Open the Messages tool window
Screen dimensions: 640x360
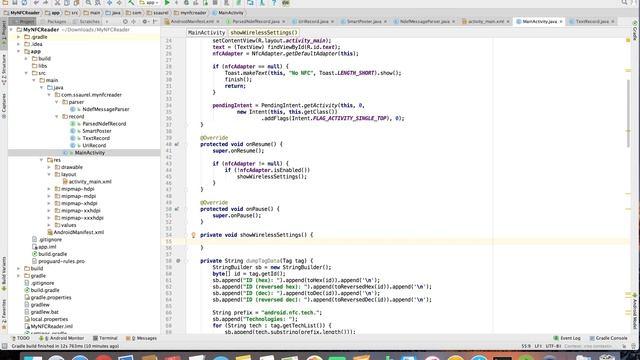click(x=141, y=338)
